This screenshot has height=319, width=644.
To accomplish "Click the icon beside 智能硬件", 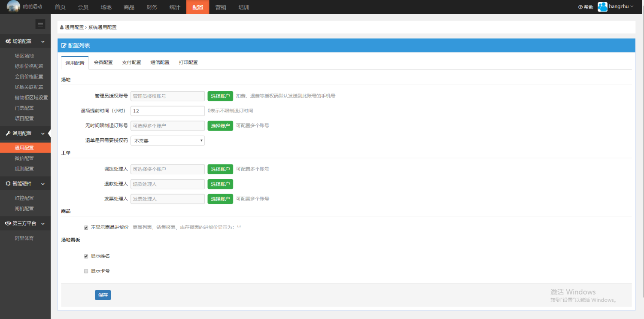I will (8, 184).
